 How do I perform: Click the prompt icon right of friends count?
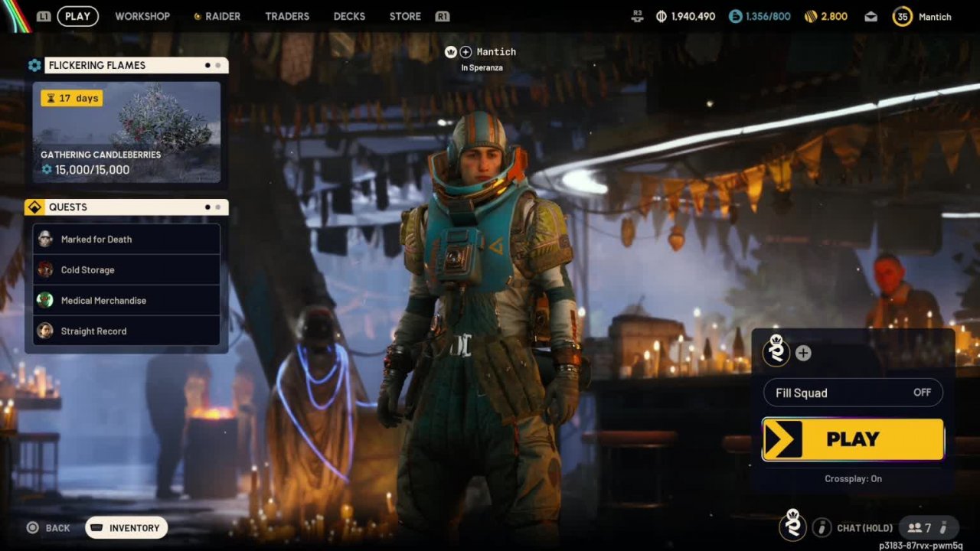click(x=945, y=527)
